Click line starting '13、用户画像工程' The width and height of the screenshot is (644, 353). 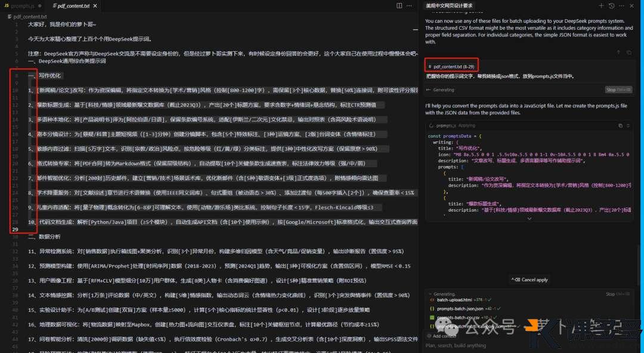pyautogui.click(x=197, y=281)
